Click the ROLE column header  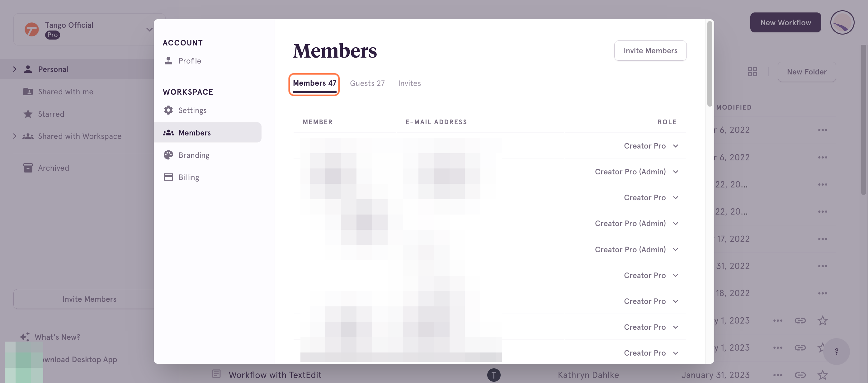[x=667, y=122]
